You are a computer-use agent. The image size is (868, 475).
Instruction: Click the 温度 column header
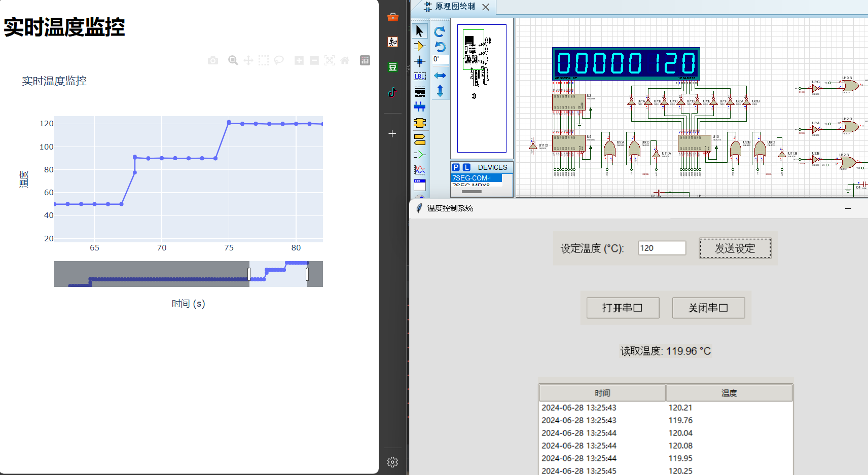(x=729, y=393)
